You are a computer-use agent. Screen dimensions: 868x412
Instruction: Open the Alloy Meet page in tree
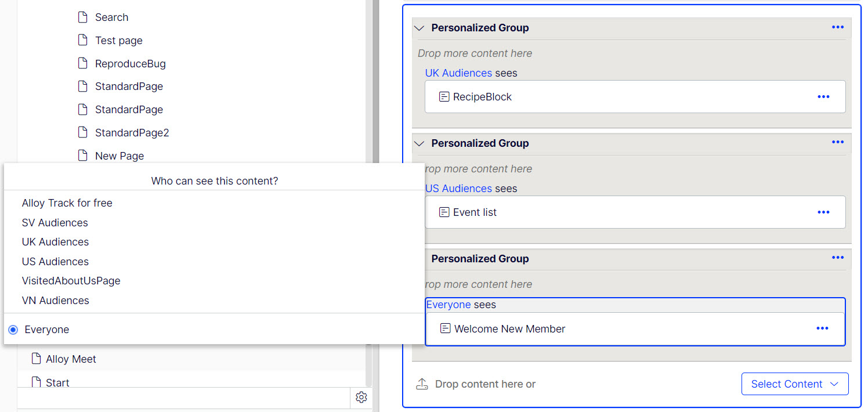(71, 359)
